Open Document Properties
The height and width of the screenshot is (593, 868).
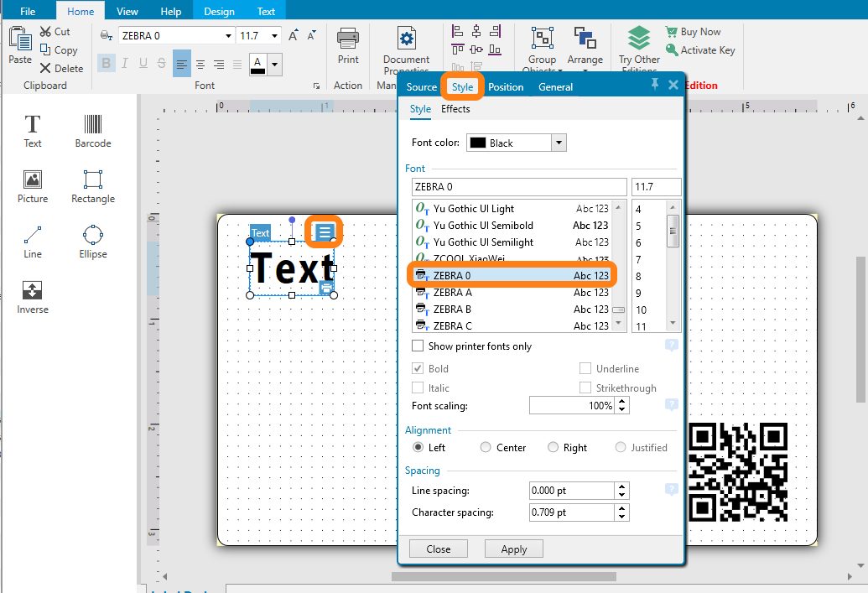pyautogui.click(x=406, y=49)
